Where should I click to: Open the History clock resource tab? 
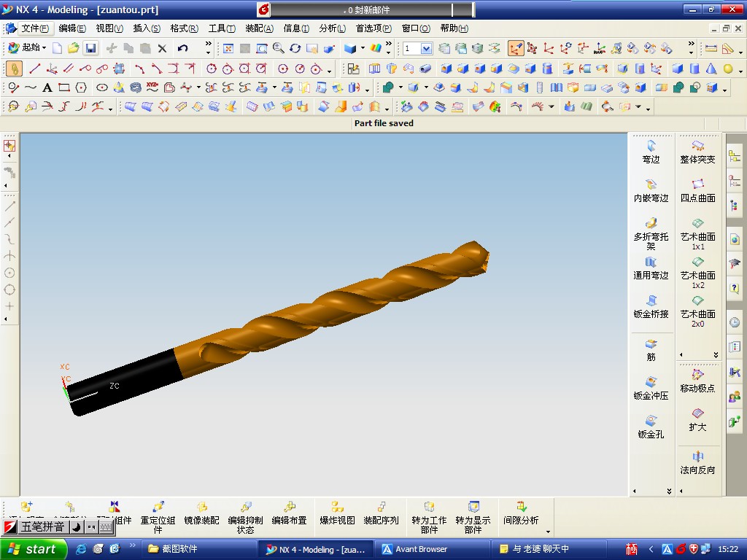pyautogui.click(x=735, y=322)
